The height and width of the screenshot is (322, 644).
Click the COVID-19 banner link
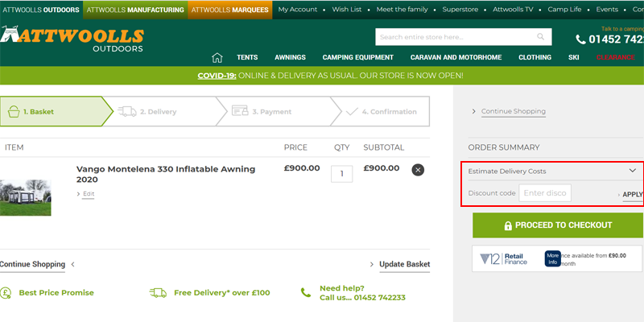217,76
